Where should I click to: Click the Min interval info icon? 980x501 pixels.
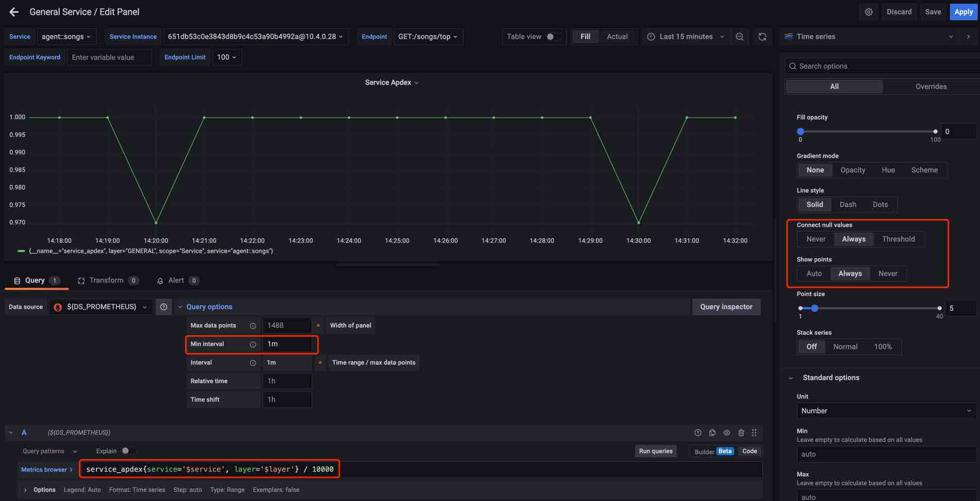point(253,344)
